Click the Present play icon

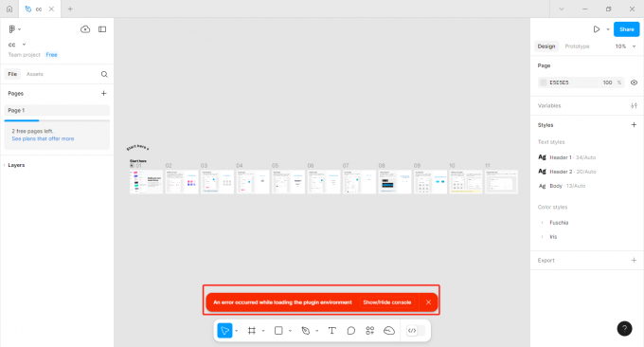[597, 29]
